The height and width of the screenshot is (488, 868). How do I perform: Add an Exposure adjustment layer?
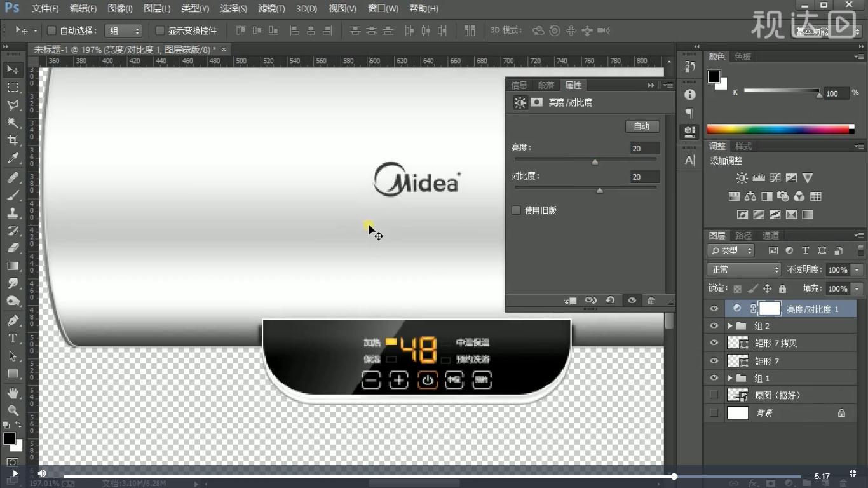click(x=791, y=178)
